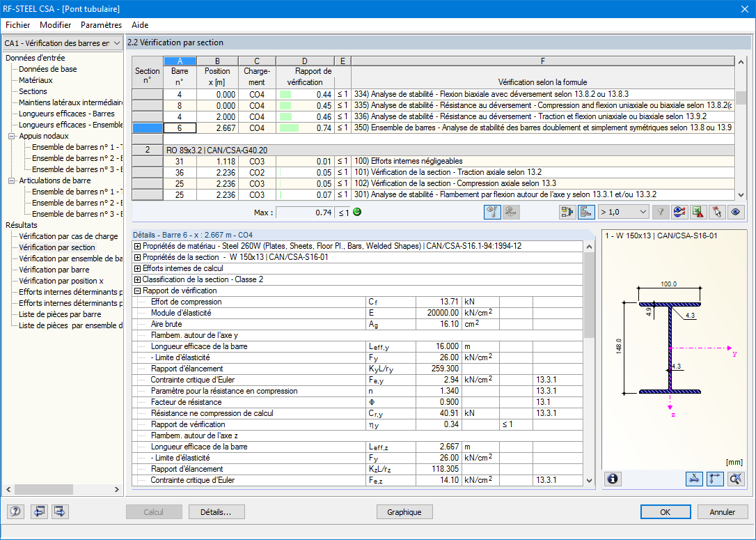The height and width of the screenshot is (540, 756).
Task: Click the results table vertical scrollbar thumb
Action: click(741, 97)
